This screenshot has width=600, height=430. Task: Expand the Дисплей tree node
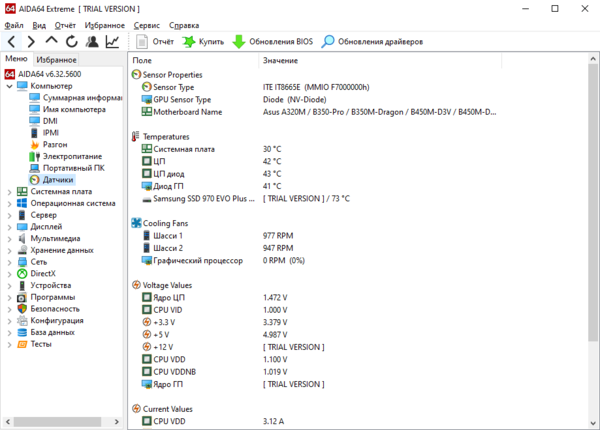pyautogui.click(x=10, y=227)
